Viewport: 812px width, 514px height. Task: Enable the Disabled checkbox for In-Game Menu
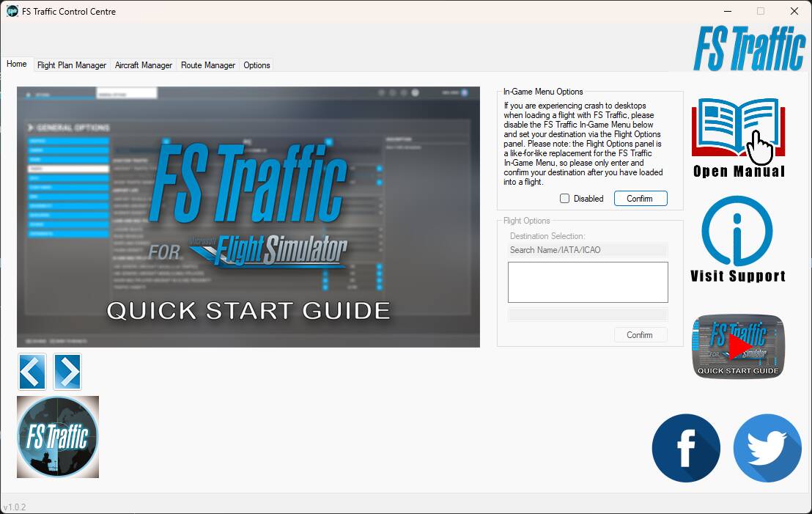coord(565,198)
